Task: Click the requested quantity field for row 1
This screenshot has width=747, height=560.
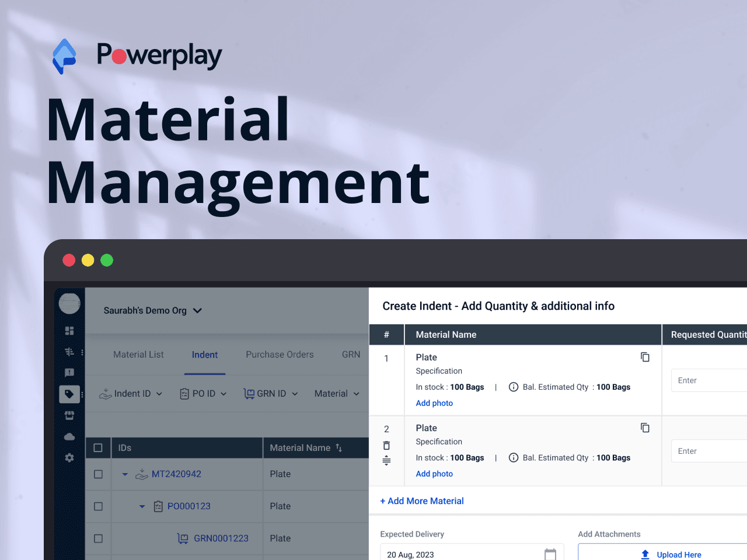Action: click(x=709, y=380)
